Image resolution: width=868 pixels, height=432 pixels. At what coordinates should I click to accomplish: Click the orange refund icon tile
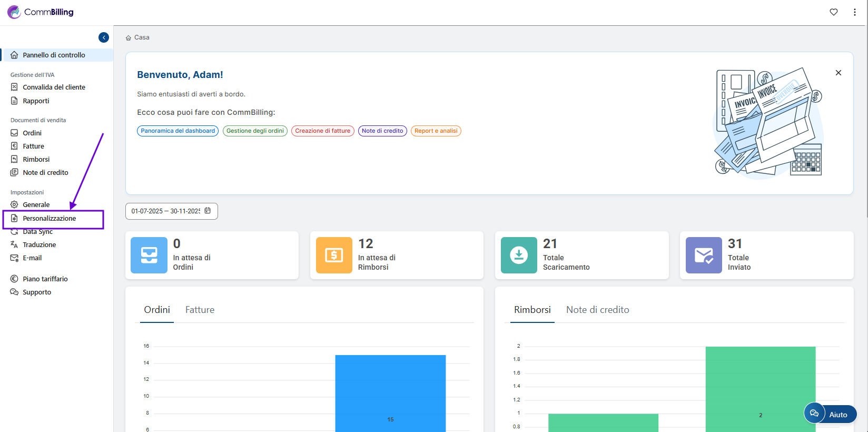[334, 255]
